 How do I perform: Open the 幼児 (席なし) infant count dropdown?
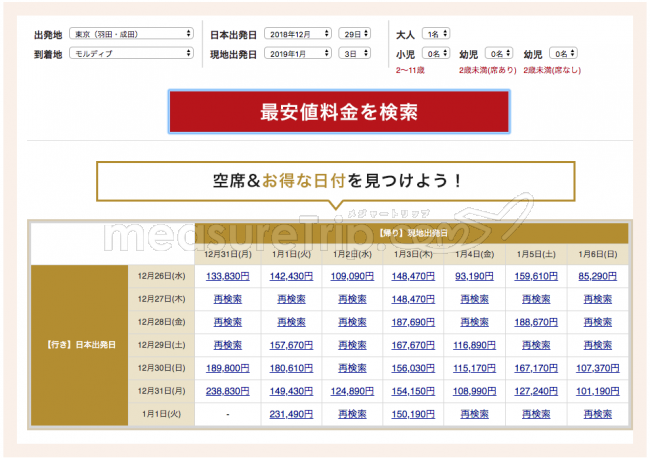click(563, 53)
